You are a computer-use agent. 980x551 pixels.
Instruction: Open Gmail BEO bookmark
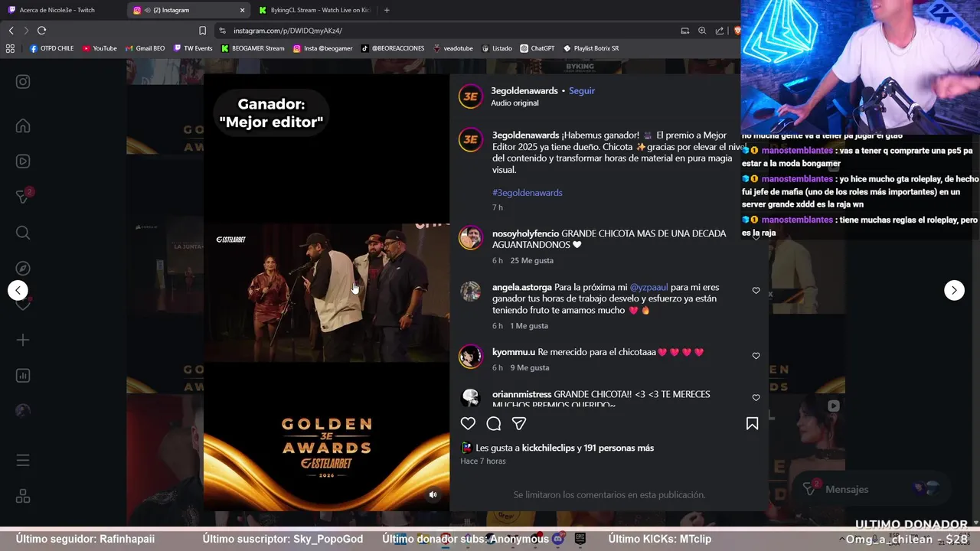coord(145,48)
